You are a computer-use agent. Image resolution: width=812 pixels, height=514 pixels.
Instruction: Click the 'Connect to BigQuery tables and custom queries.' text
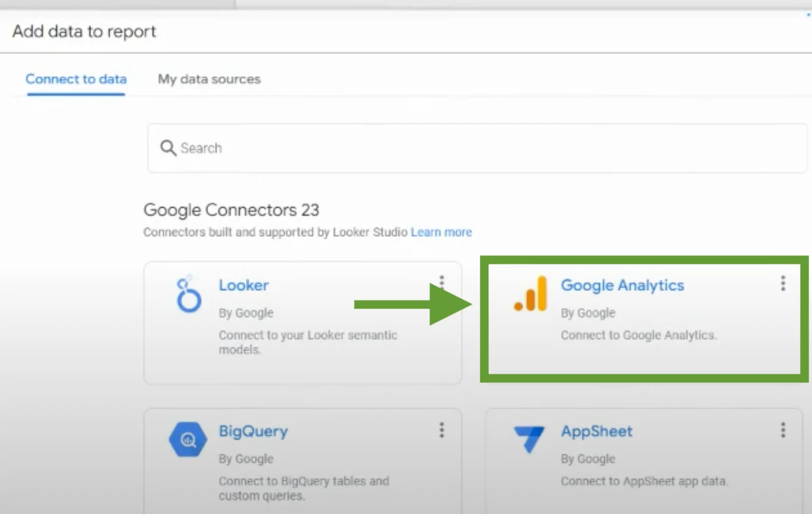tap(304, 488)
